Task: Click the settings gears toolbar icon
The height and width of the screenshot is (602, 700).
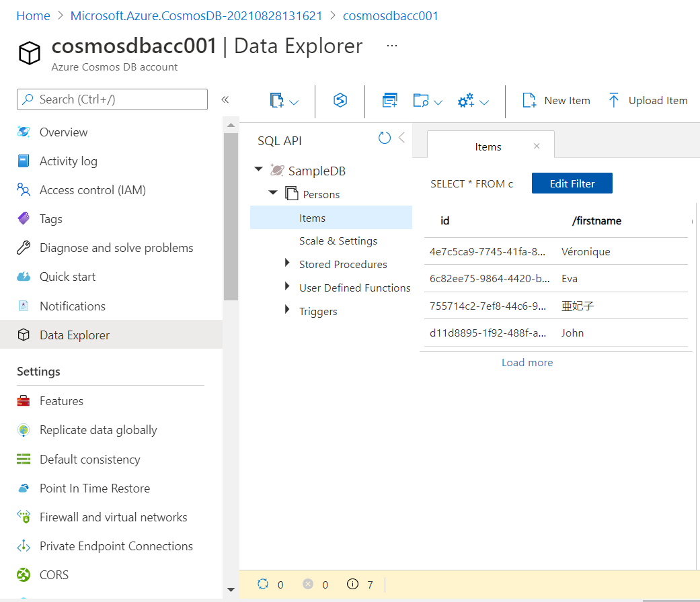Action: tap(466, 101)
